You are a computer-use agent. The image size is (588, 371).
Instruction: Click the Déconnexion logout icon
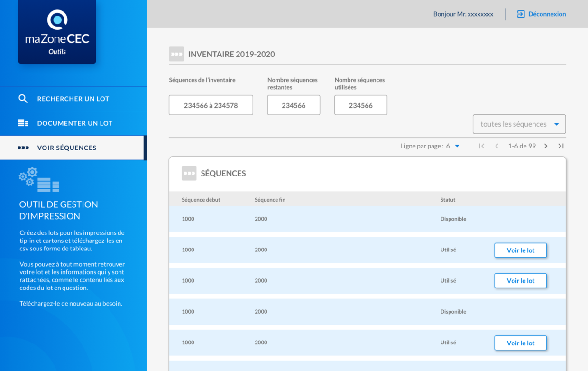[521, 14]
